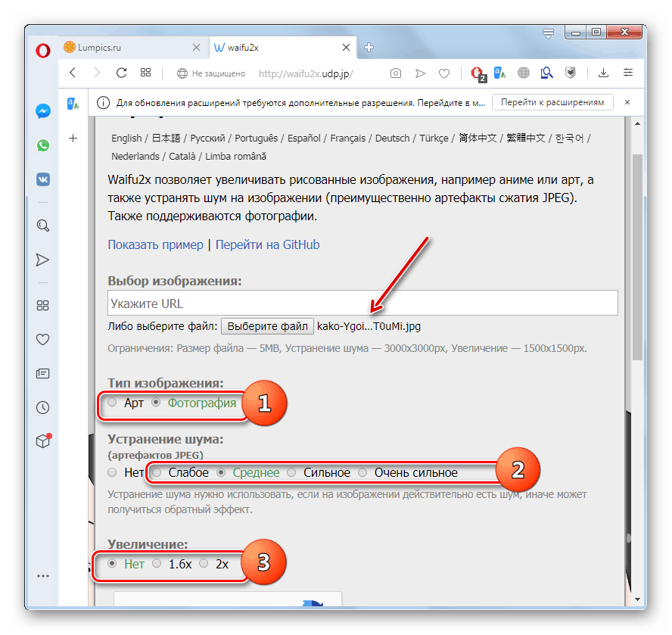Viewport: 672px width, 635px height.
Task: Switch page language to Limba română
Action: point(235,156)
